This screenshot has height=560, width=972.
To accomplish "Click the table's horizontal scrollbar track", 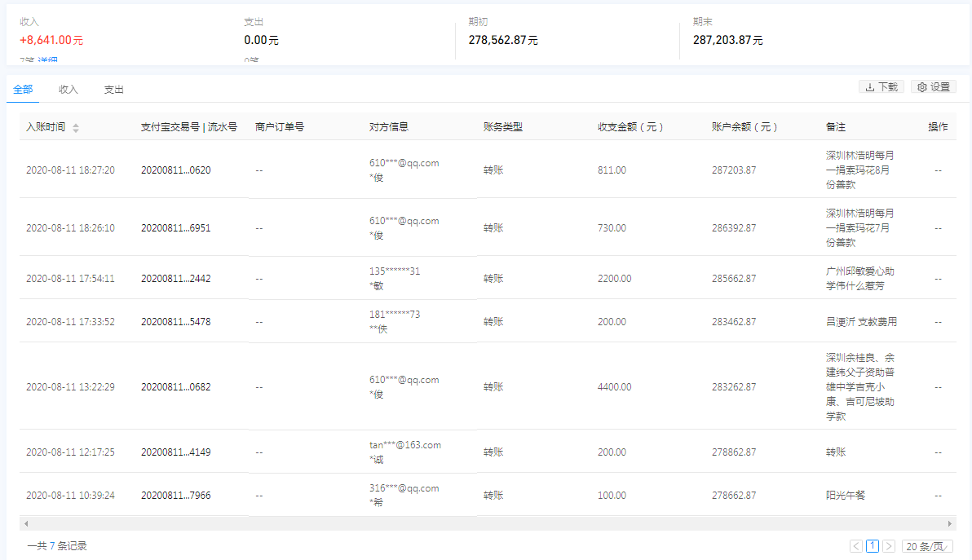I will coord(488,523).
